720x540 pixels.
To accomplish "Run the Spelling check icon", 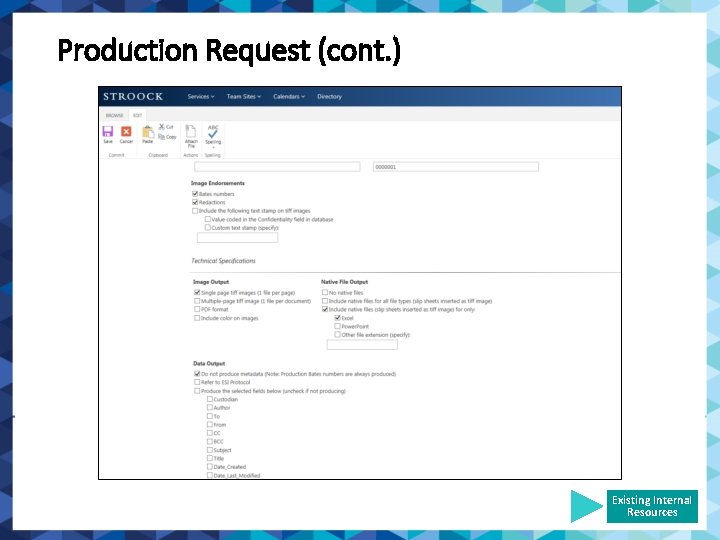I will tap(213, 131).
